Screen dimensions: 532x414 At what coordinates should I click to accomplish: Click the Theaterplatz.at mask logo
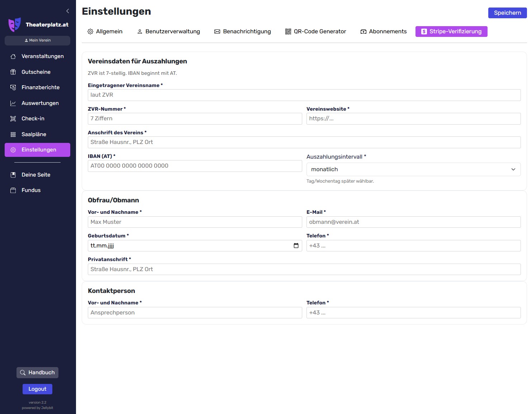15,25
